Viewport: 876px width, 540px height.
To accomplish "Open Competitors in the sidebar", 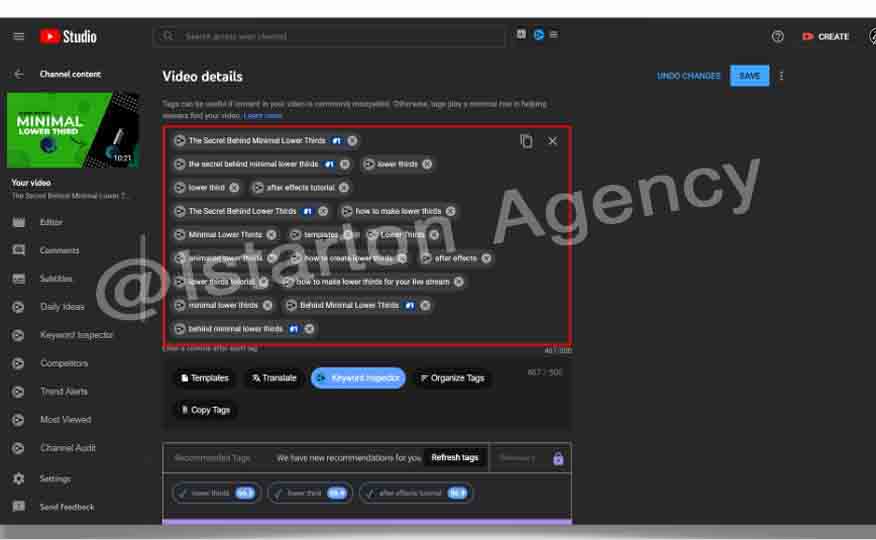I will [x=64, y=363].
